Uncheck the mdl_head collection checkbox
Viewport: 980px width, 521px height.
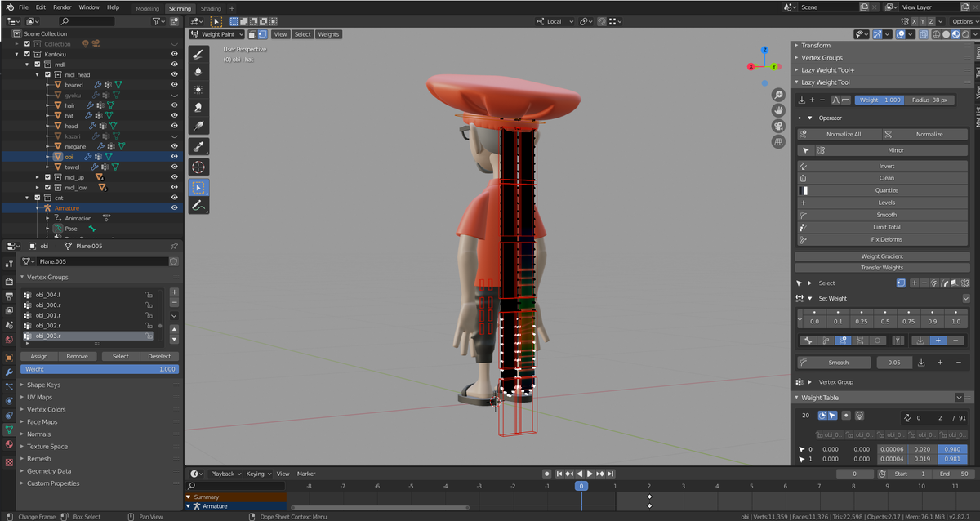point(47,74)
